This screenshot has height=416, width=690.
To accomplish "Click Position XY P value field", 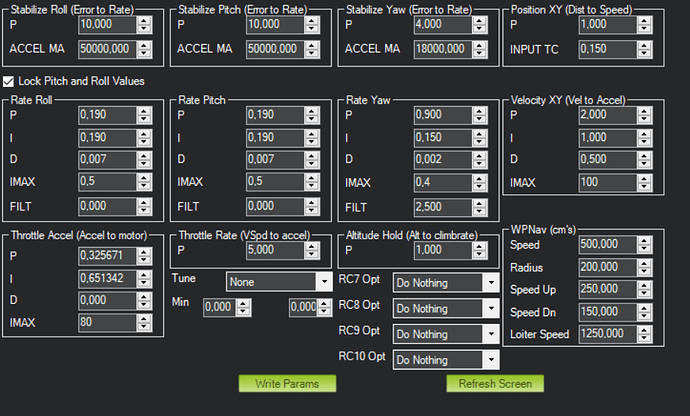I will pyautogui.click(x=607, y=24).
